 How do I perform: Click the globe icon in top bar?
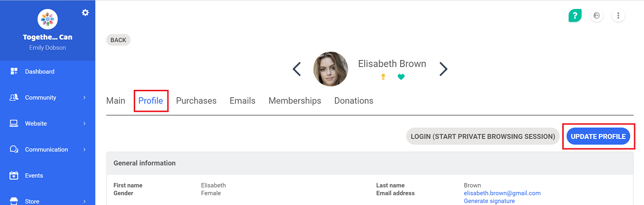[596, 15]
